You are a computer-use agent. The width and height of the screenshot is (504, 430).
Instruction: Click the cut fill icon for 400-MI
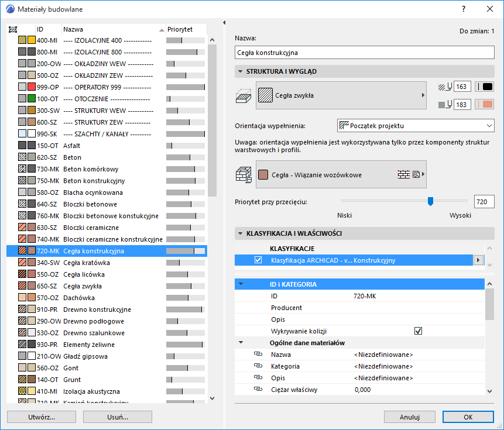pos(22,40)
